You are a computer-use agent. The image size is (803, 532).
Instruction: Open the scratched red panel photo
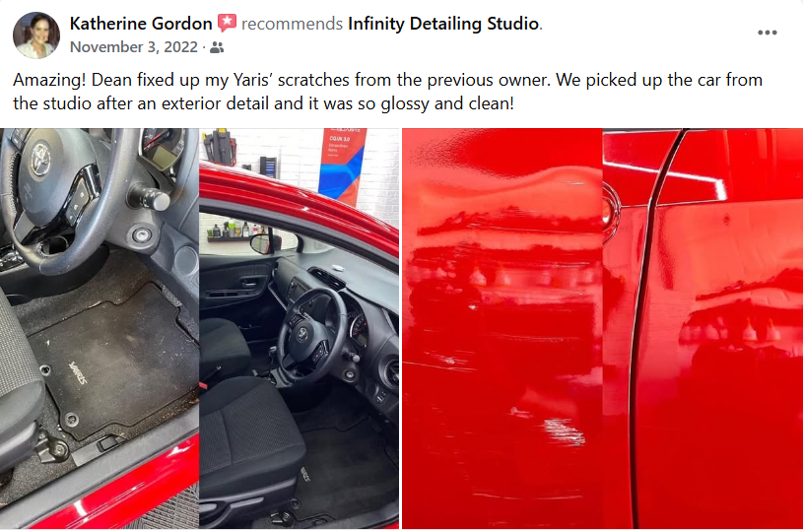coord(502,328)
